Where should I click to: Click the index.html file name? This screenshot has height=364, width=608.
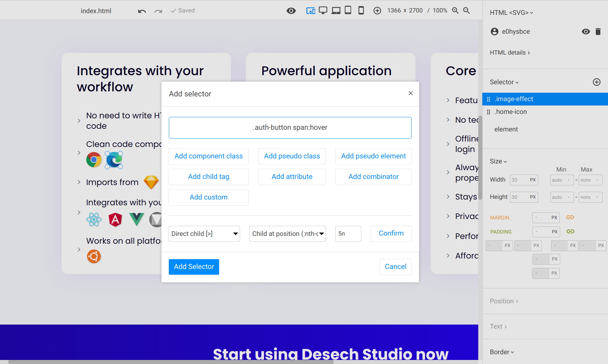coord(96,11)
